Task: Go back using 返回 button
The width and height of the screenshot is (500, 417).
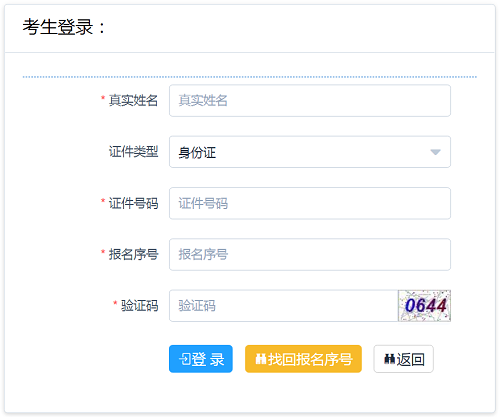Action: (x=403, y=359)
